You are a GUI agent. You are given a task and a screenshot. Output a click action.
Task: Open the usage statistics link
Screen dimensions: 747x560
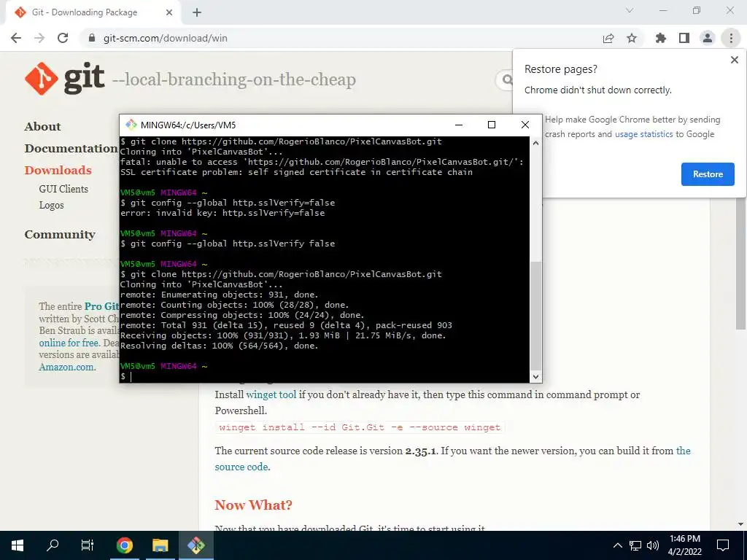(643, 134)
